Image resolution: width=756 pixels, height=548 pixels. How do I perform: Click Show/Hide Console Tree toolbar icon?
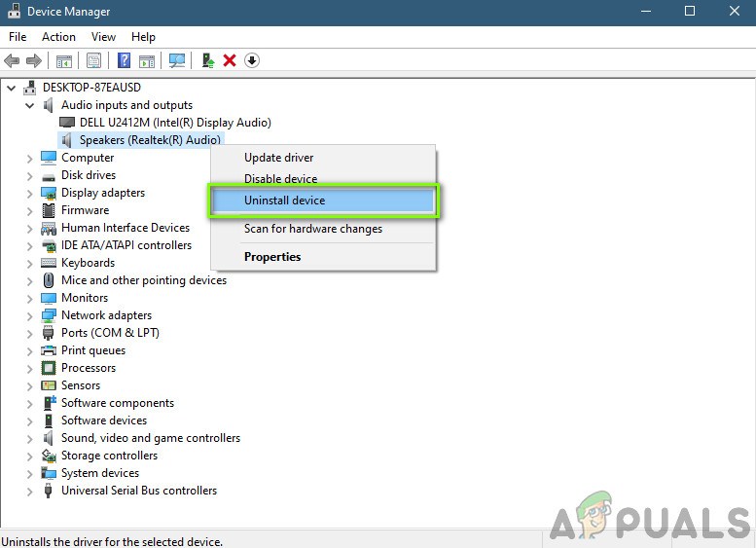coord(63,60)
